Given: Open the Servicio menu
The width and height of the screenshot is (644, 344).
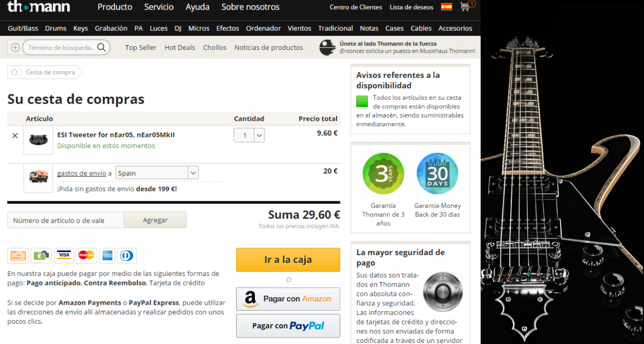Looking at the screenshot, I should [159, 7].
